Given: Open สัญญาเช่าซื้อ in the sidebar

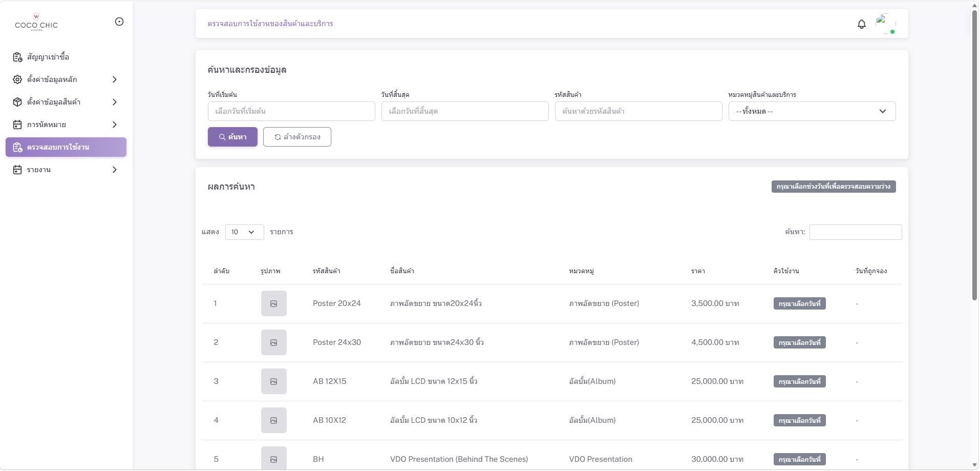Looking at the screenshot, I should coord(48,57).
